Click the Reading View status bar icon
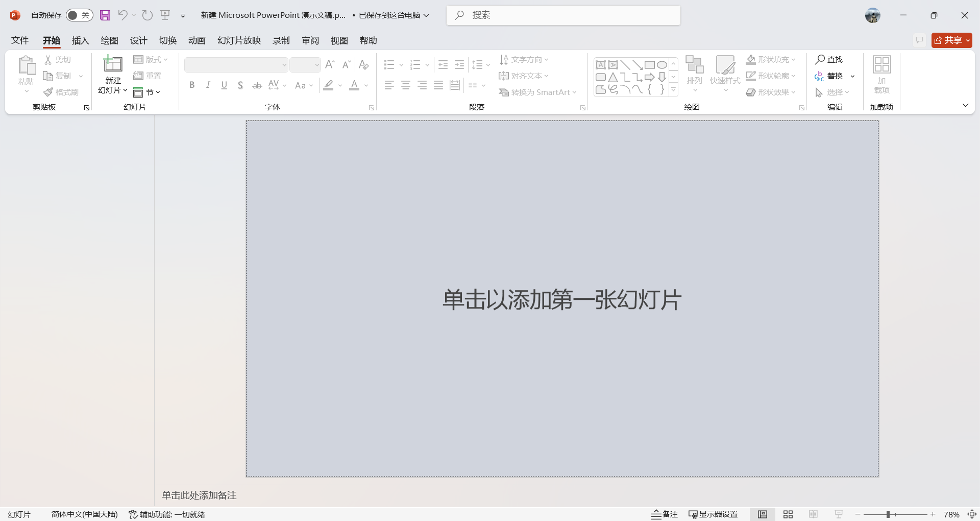 813,514
